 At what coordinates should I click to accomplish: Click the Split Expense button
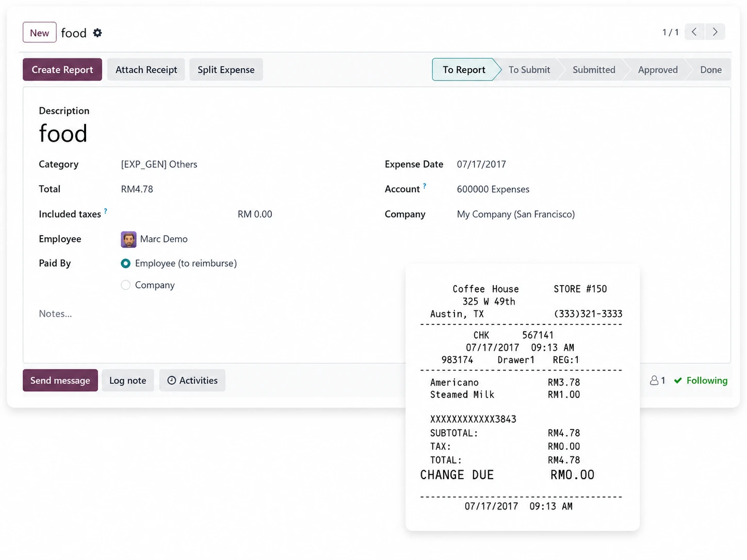pyautogui.click(x=226, y=70)
